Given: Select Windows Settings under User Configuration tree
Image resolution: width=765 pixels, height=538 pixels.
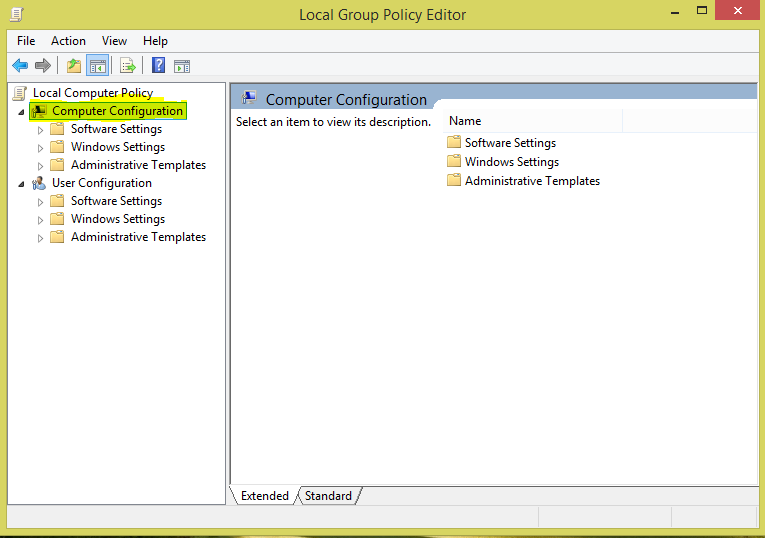Looking at the screenshot, I should pyautogui.click(x=118, y=219).
